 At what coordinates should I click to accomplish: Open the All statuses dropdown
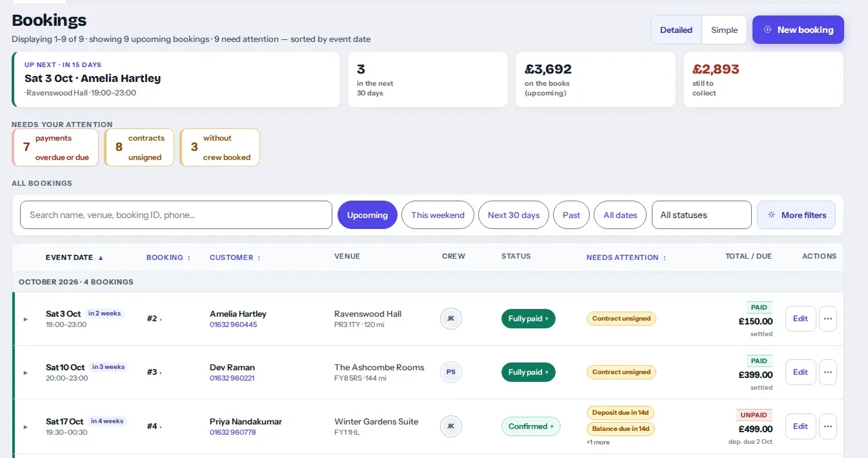click(701, 215)
